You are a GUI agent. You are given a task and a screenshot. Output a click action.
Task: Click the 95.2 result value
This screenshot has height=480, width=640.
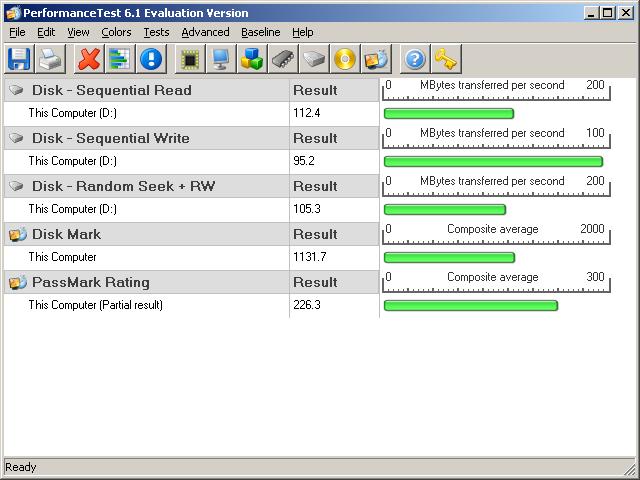point(304,161)
